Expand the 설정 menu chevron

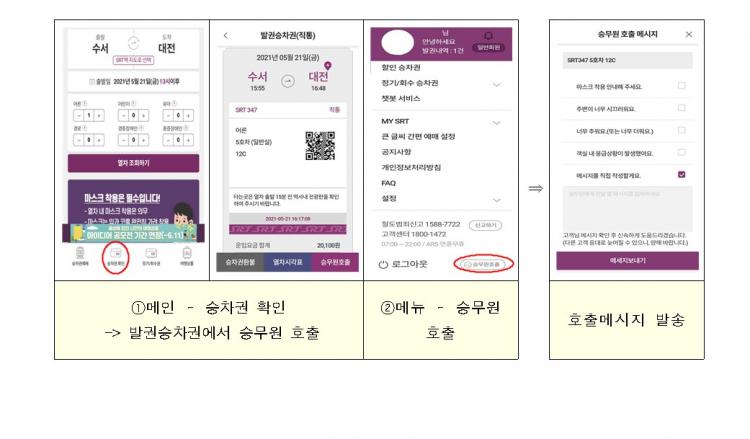click(496, 200)
